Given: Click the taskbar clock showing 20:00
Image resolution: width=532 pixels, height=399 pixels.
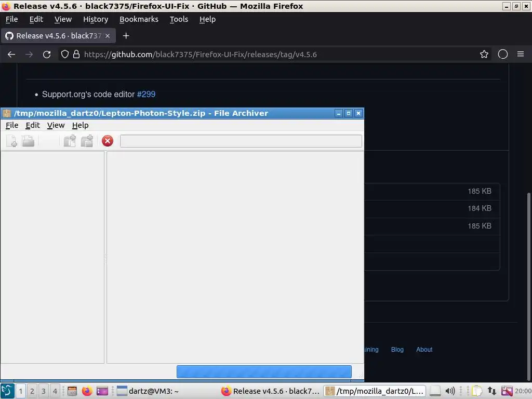Looking at the screenshot, I should (x=523, y=391).
